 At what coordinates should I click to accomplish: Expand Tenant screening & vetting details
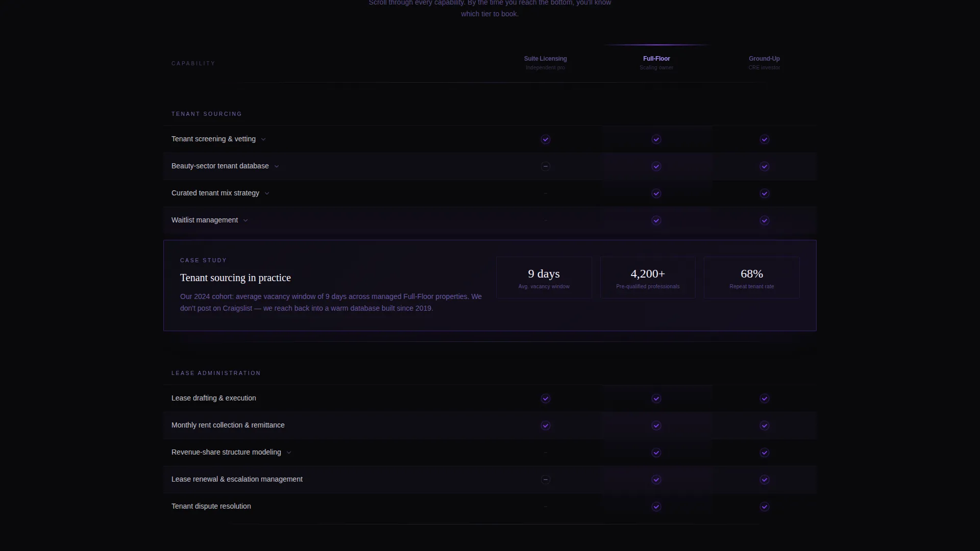pyautogui.click(x=263, y=139)
